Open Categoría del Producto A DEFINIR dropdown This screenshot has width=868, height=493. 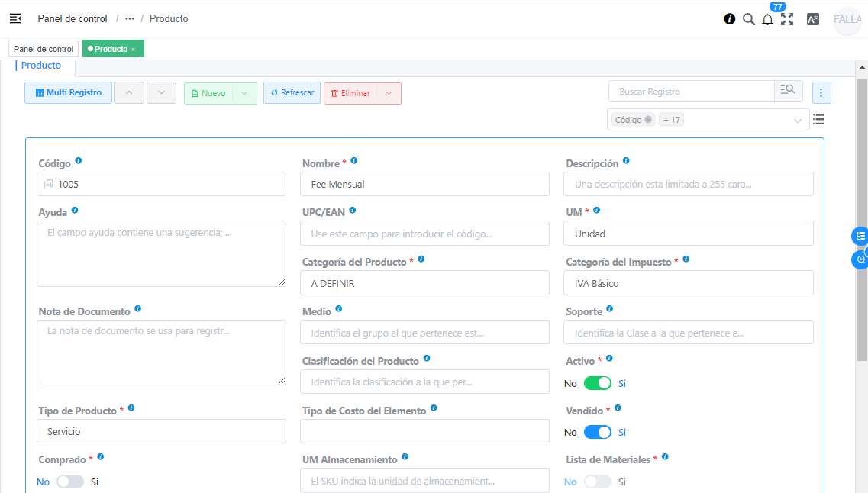tap(424, 282)
